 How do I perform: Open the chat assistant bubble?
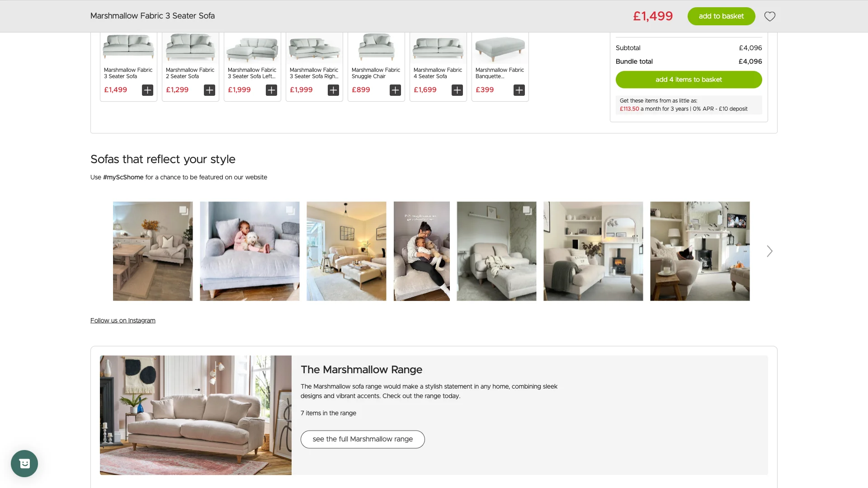(24, 463)
